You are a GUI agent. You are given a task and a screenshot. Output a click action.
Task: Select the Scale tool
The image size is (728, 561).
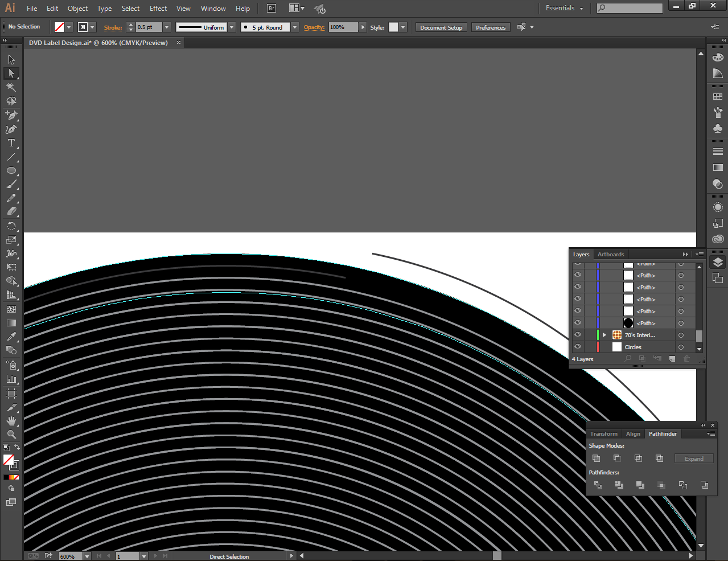[11, 240]
